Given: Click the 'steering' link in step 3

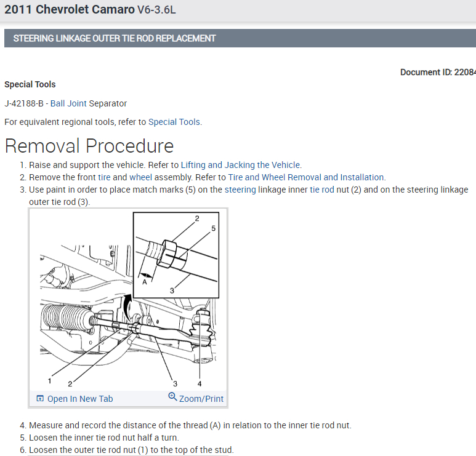Looking at the screenshot, I should click(x=240, y=190).
